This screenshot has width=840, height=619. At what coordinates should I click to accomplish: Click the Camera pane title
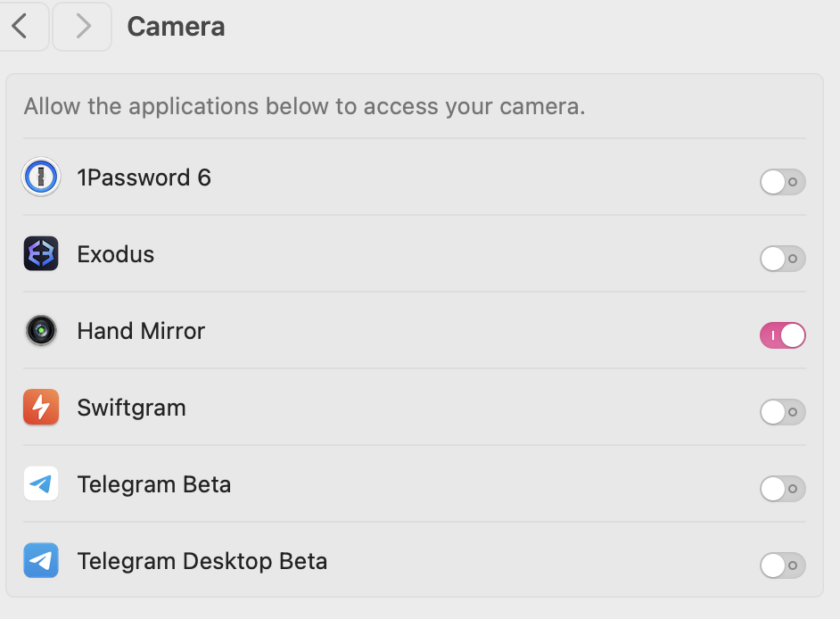176,27
